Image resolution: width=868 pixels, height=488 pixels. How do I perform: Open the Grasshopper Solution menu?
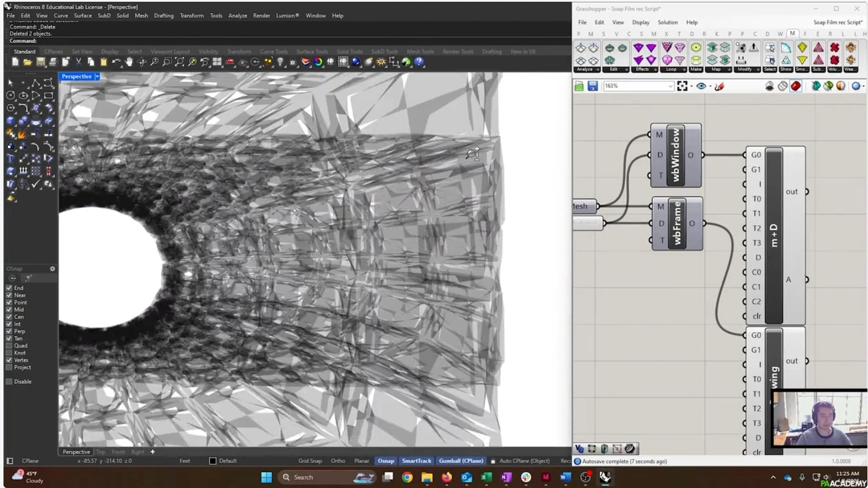coord(668,23)
